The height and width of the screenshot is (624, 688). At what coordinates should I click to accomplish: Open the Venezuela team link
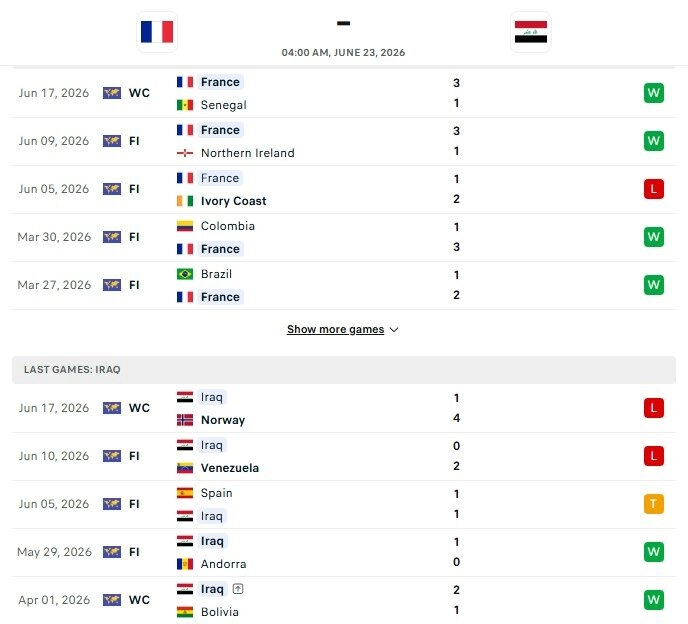pyautogui.click(x=229, y=468)
